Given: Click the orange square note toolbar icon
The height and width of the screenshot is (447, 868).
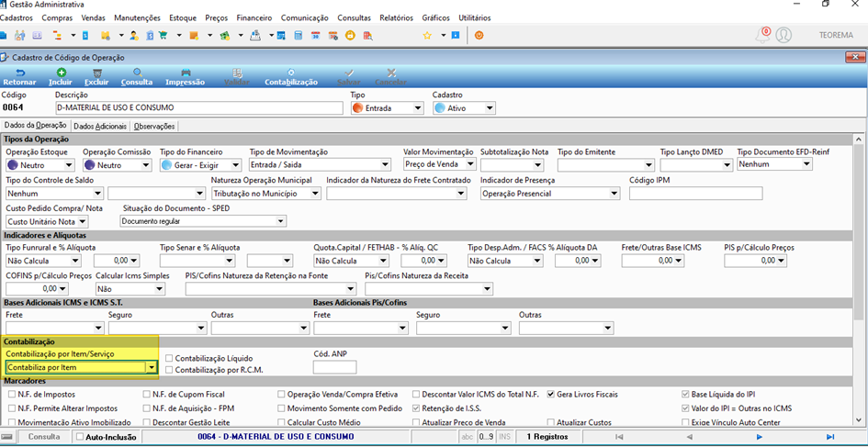Looking at the screenshot, I should (x=194, y=36).
